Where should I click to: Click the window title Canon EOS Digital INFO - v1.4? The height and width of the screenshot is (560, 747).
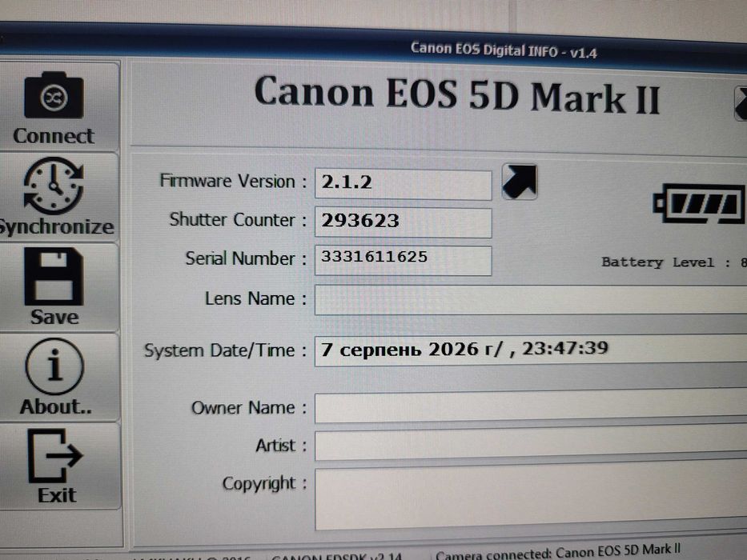(x=504, y=50)
